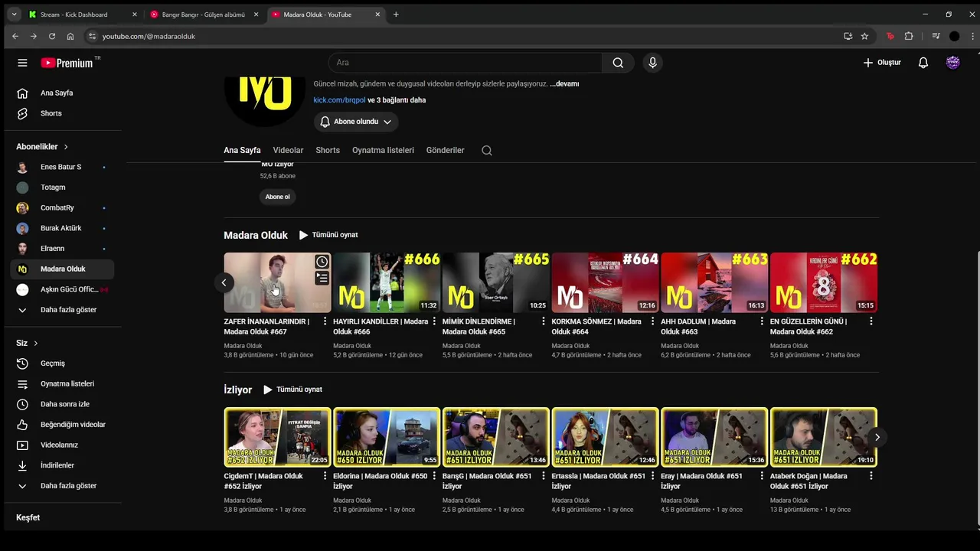Open Keşfet section heading
Image resolution: width=980 pixels, height=551 pixels.
tap(28, 518)
